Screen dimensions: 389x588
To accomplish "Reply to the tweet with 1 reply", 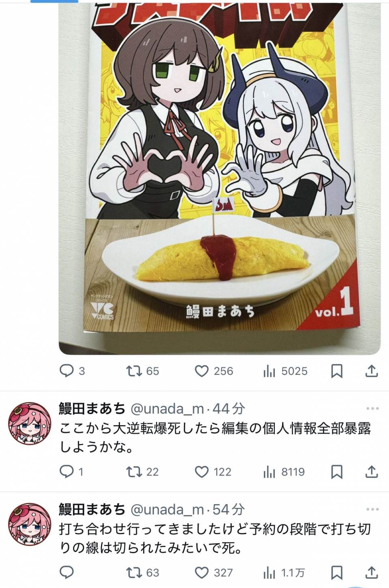I will click(71, 472).
